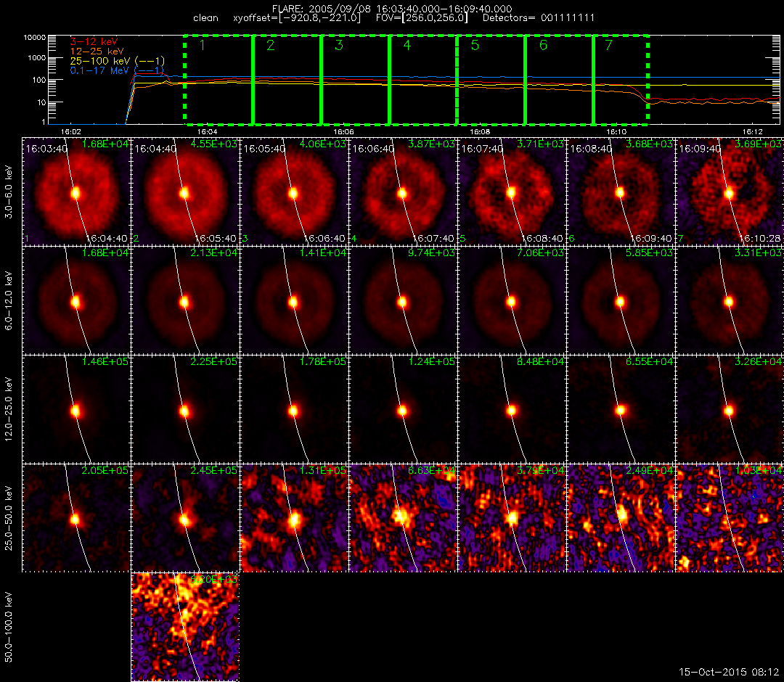Click the "15-Oct-2015 08:12" timestamp
This screenshot has width=784, height=682.
point(729,672)
